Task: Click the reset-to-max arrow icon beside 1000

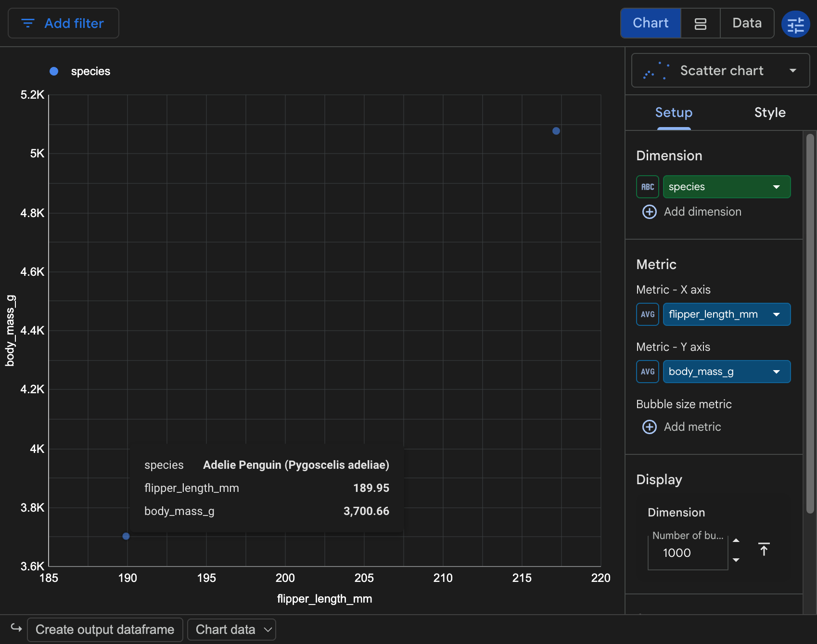Action: point(764,549)
